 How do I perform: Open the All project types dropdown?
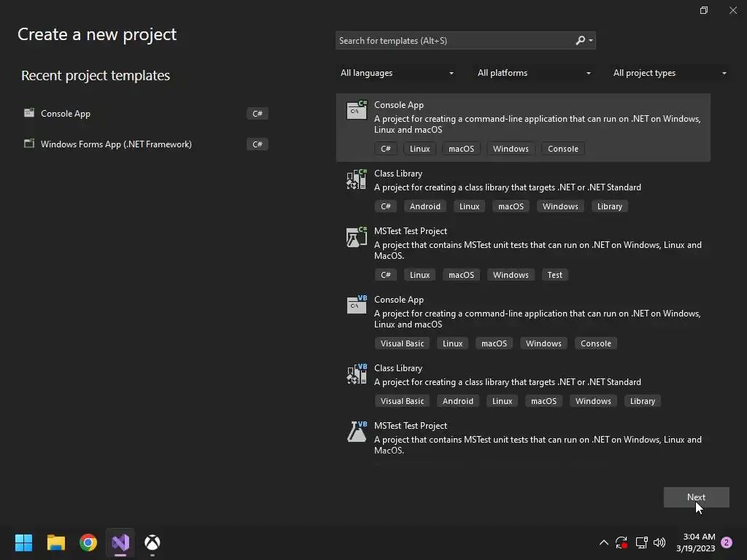670,73
